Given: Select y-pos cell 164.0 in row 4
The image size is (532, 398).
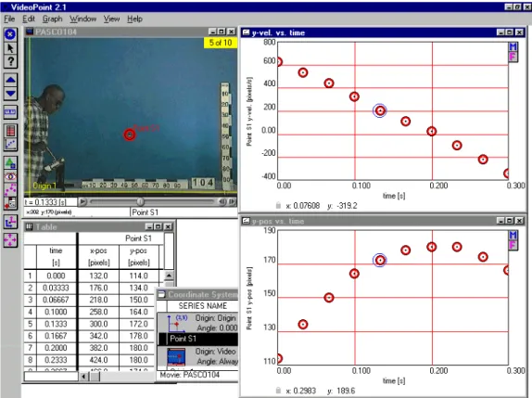Looking at the screenshot, I should point(138,312).
